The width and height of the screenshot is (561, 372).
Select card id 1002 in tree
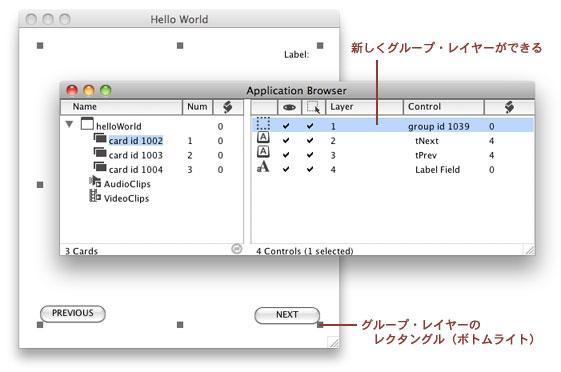point(136,141)
